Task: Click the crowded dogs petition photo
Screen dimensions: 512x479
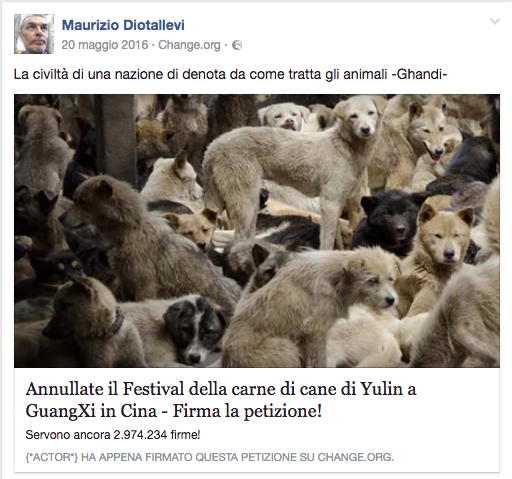Action: (x=257, y=231)
